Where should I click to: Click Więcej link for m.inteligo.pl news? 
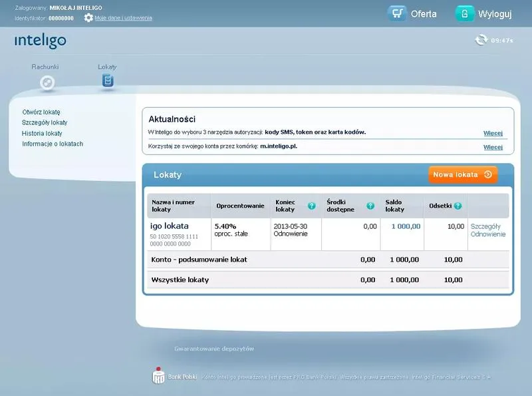coord(493,147)
